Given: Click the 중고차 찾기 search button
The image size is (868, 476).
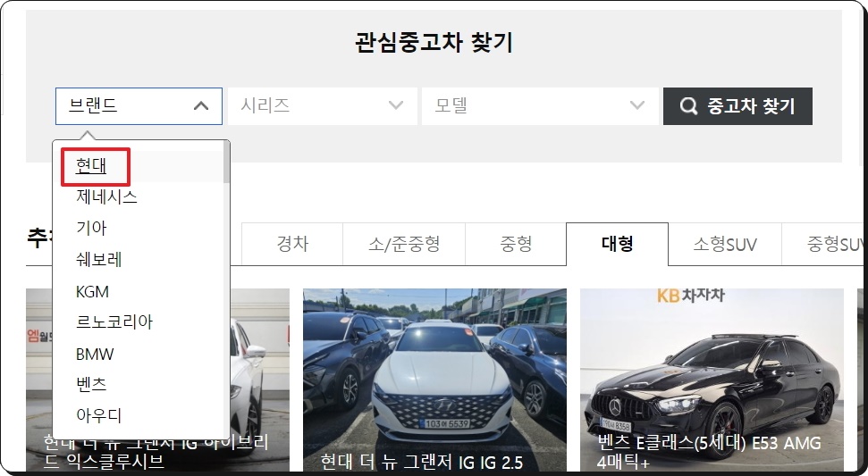Looking at the screenshot, I should tap(737, 106).
